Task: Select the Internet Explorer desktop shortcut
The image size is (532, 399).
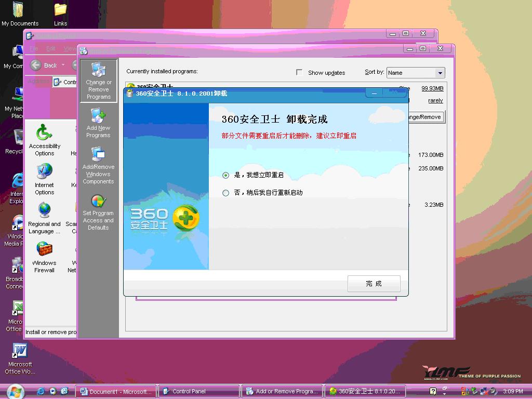Action: tap(16, 189)
